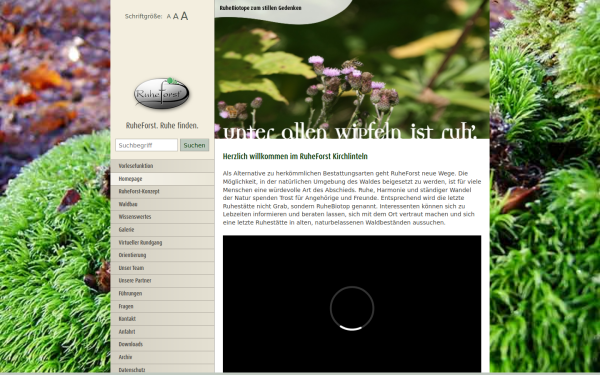Open the Fragen page
Screen dimensions: 600x375
click(x=162, y=306)
